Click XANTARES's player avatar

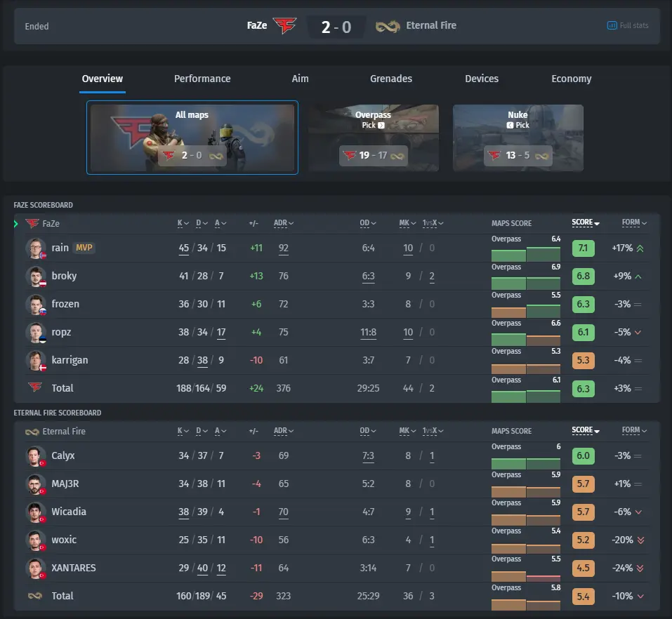click(x=36, y=568)
